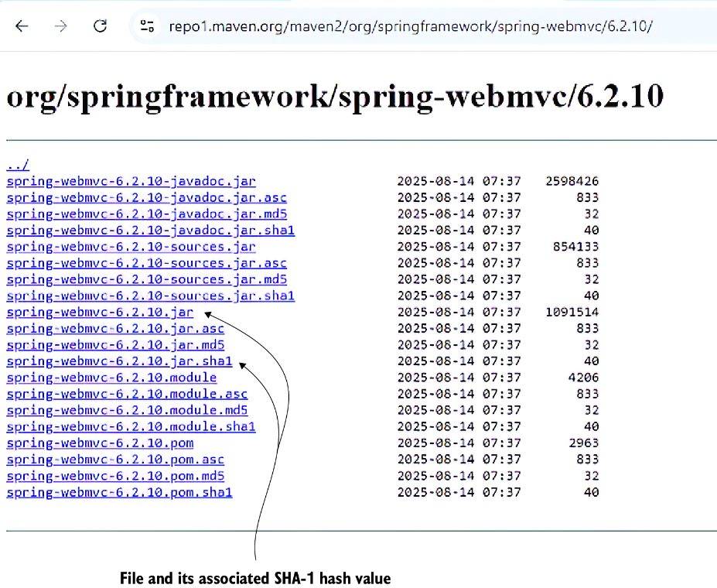
Task: Open spring-webmvc-6.2.10.module.asc signature
Action: click(x=127, y=394)
